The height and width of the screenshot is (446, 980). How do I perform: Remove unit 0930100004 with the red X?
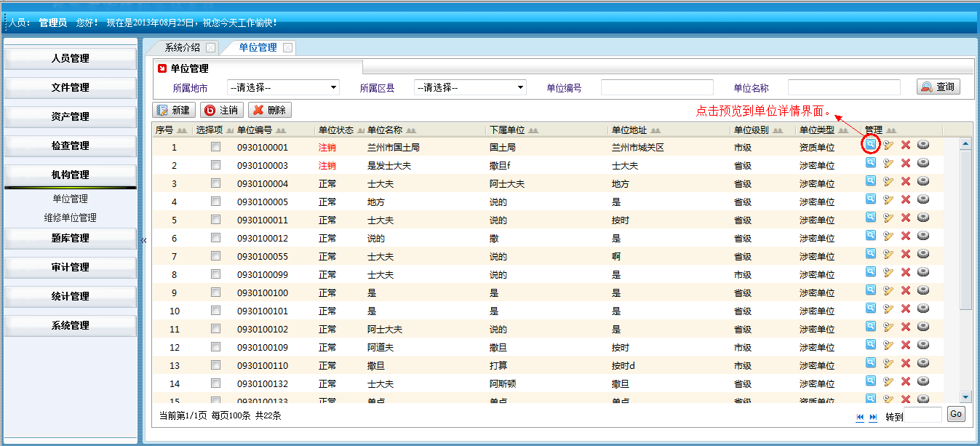906,180
